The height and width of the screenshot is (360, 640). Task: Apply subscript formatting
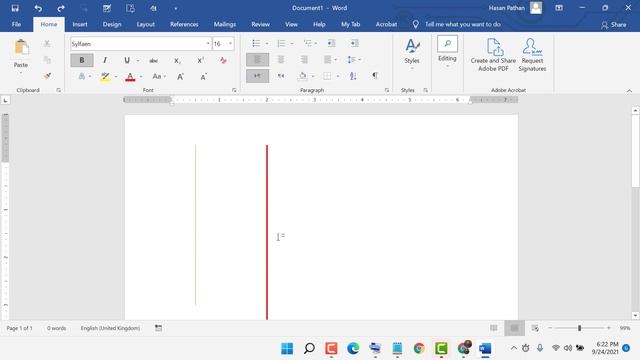click(x=177, y=60)
